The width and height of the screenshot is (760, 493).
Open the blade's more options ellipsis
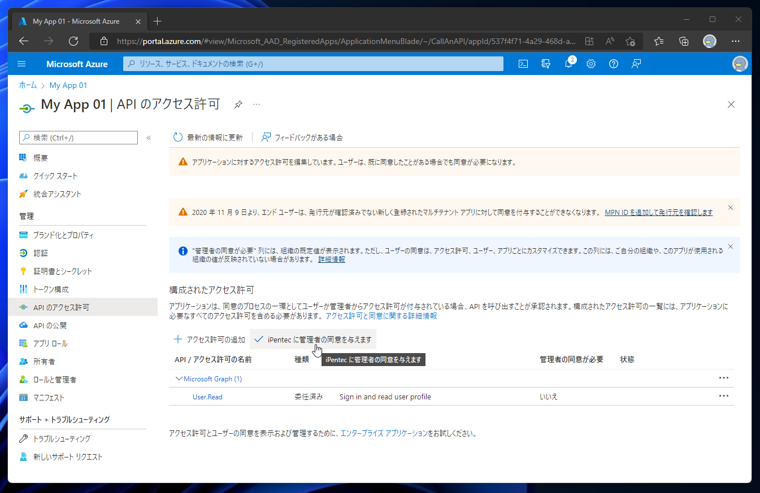(x=256, y=104)
